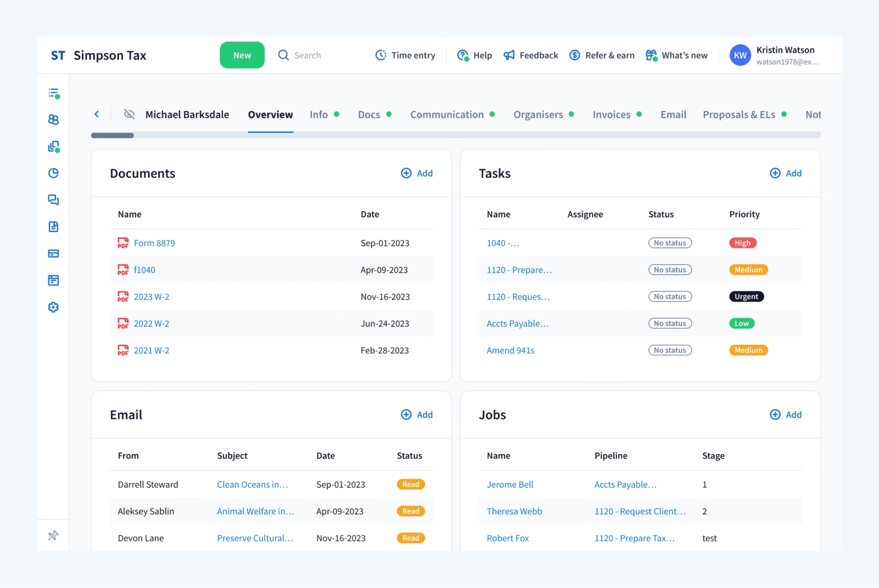The height and width of the screenshot is (588, 879).
Task: Open the Amend 941s task link
Action: [510, 351]
